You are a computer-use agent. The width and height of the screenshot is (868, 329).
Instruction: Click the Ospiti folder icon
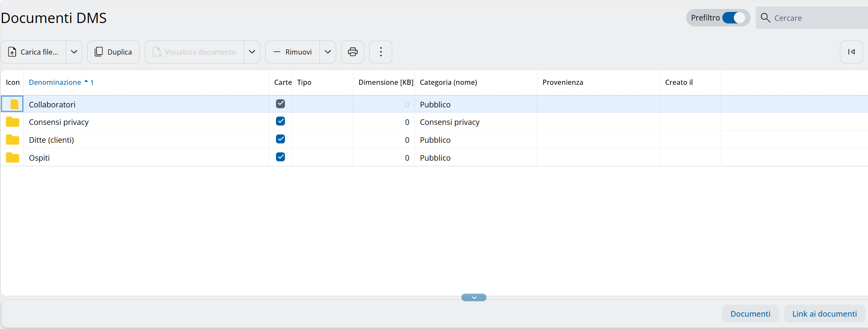[13, 158]
